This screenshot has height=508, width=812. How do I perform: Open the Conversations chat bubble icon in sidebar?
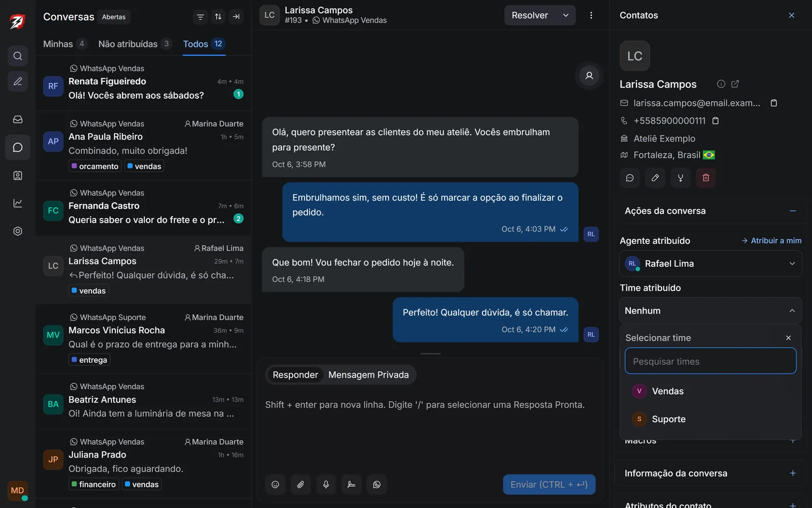(18, 147)
